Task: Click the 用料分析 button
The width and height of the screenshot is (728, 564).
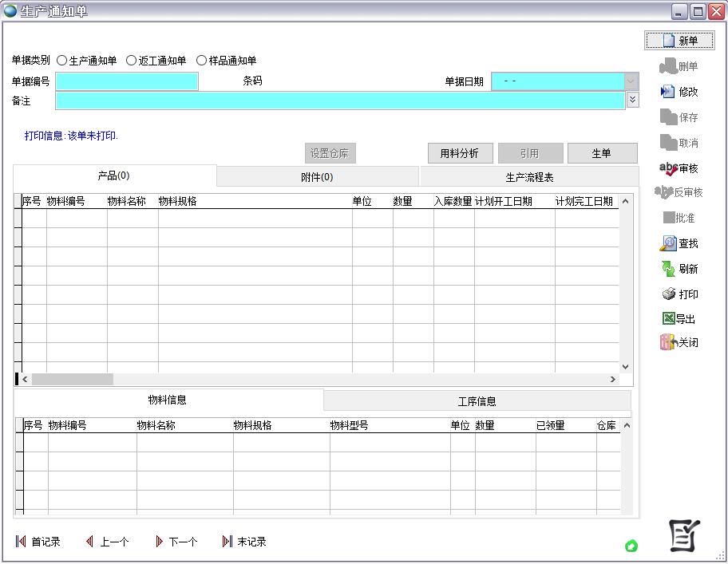Action: tap(460, 153)
